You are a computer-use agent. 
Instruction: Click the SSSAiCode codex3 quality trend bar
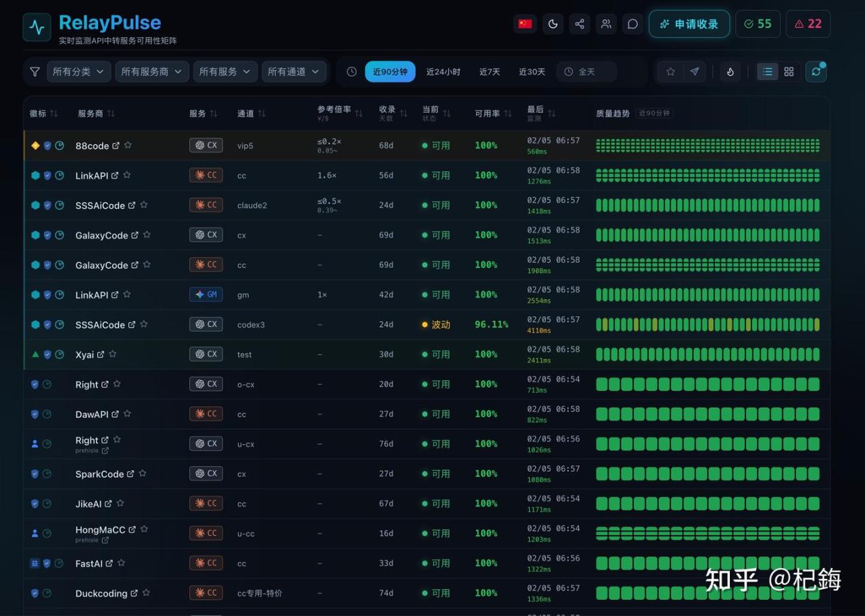click(708, 325)
